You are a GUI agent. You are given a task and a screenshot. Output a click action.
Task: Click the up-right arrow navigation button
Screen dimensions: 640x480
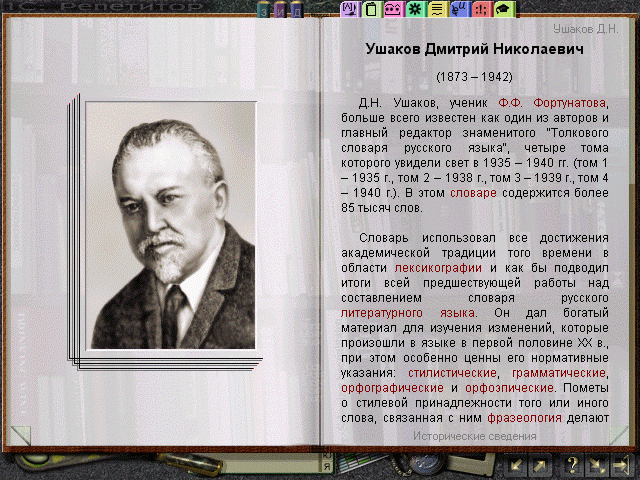tap(540, 465)
